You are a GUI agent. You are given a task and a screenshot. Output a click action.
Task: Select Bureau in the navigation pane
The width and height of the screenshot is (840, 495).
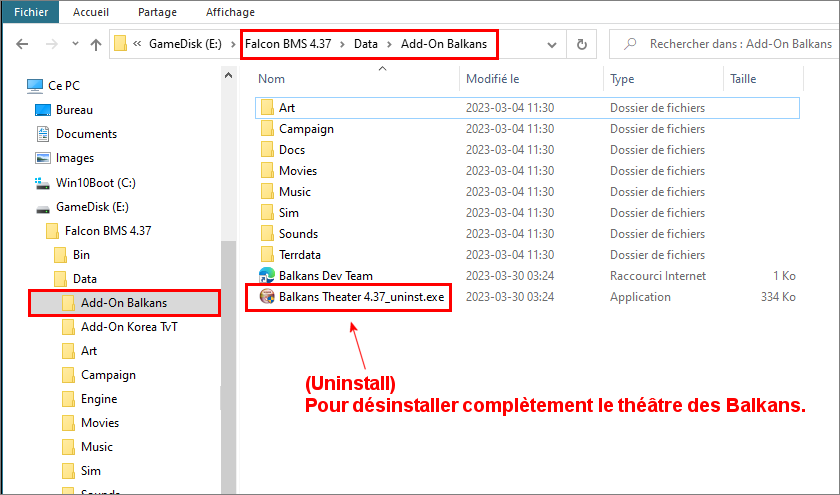point(74,110)
